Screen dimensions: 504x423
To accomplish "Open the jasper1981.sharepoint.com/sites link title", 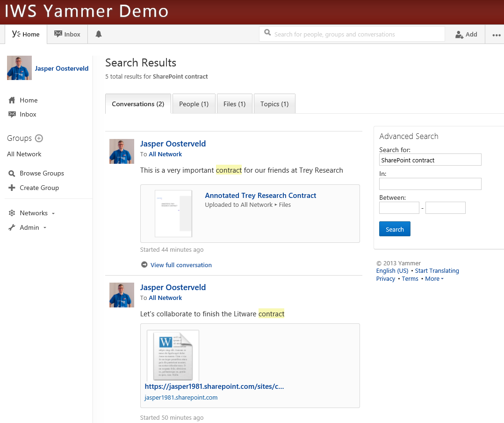I will click(x=215, y=387).
